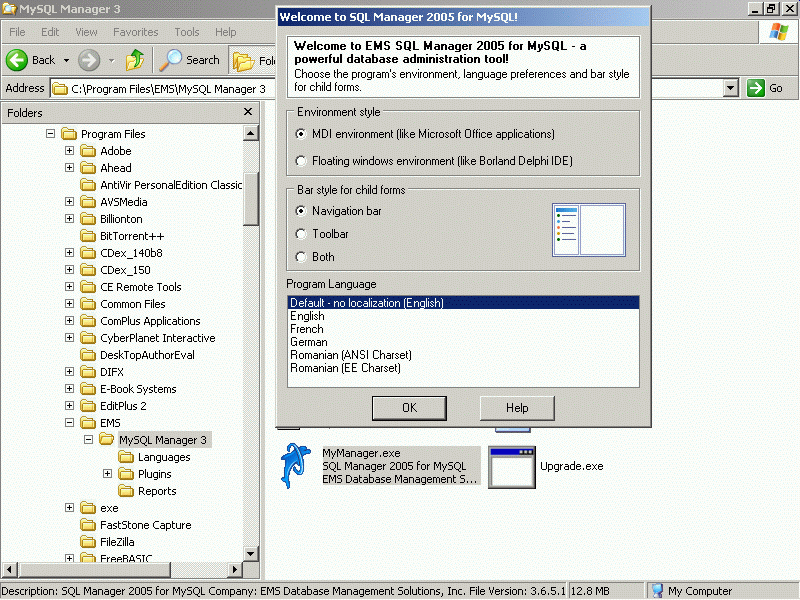Click the folder tree scroll up arrow
This screenshot has height=600, width=800.
(251, 133)
